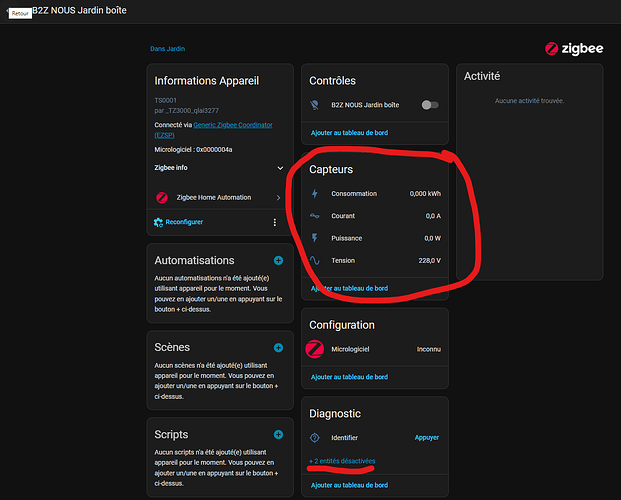The width and height of the screenshot is (621, 500).
Task: Click the Zigbee logo next to Micrologiciel
Action: [x=315, y=349]
